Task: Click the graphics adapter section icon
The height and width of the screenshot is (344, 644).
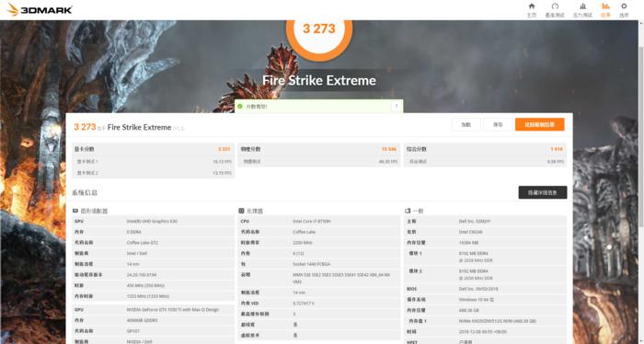Action: 75,211
